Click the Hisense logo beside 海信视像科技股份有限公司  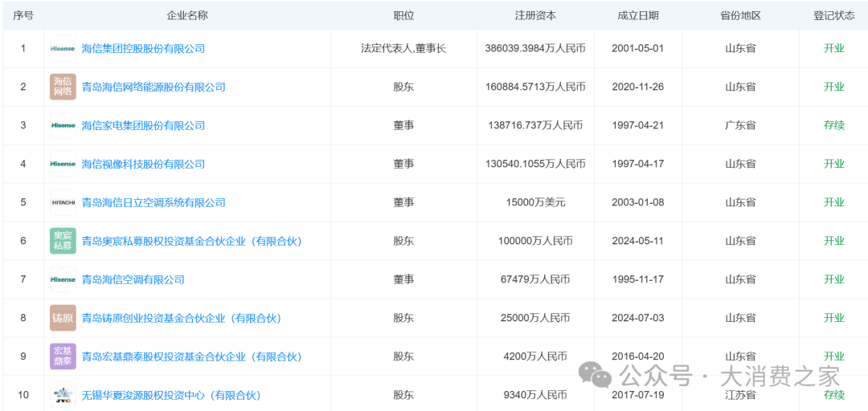pyautogui.click(x=63, y=164)
